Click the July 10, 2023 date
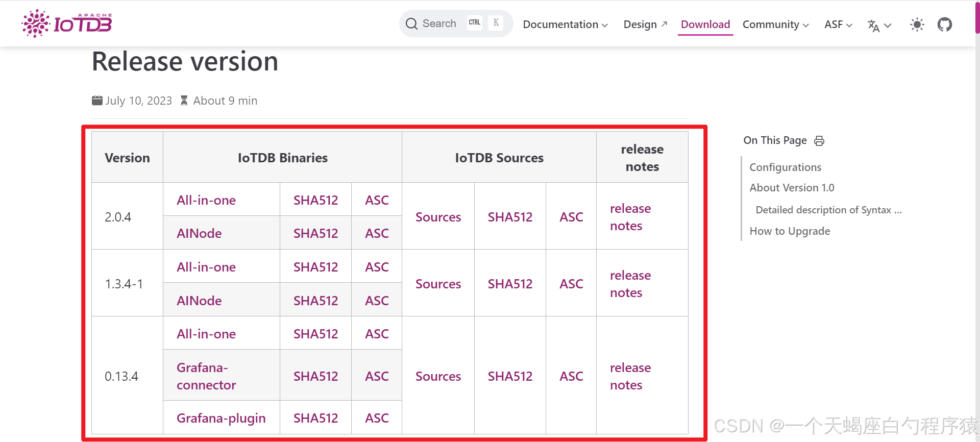 (138, 101)
